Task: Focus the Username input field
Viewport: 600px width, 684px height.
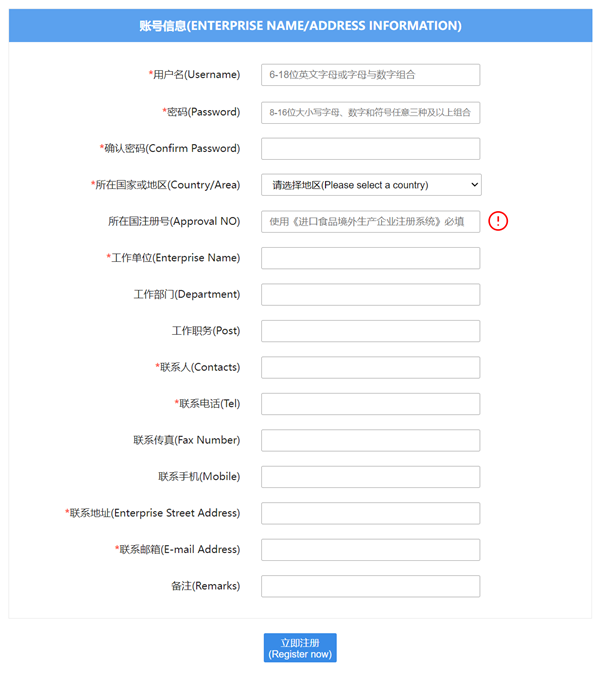Action: point(370,75)
